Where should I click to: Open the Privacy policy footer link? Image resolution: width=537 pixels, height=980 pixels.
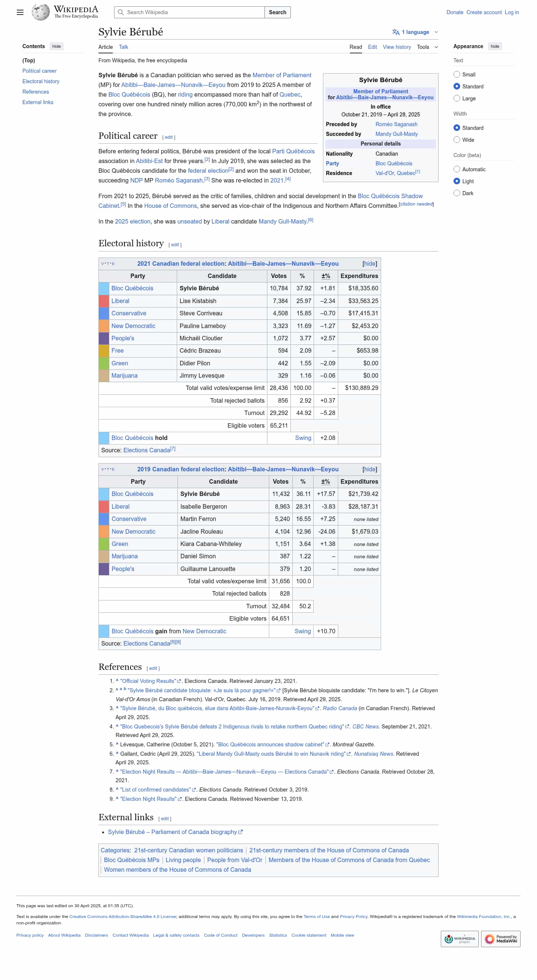click(30, 936)
